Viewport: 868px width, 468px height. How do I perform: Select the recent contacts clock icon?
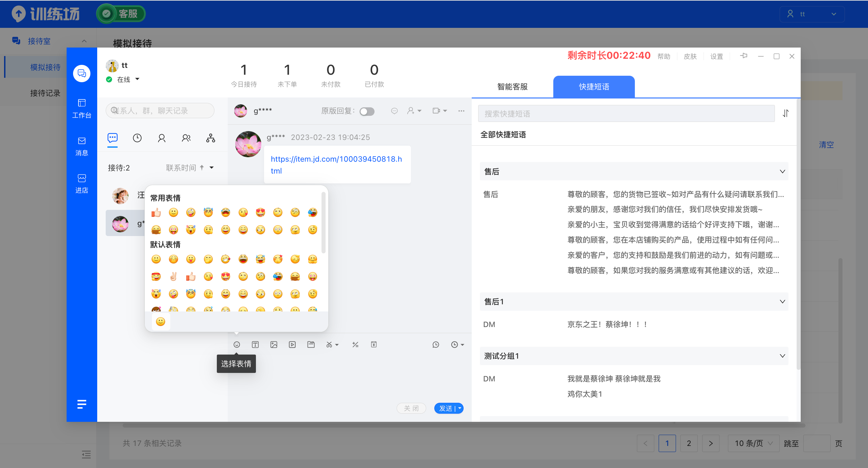click(137, 138)
